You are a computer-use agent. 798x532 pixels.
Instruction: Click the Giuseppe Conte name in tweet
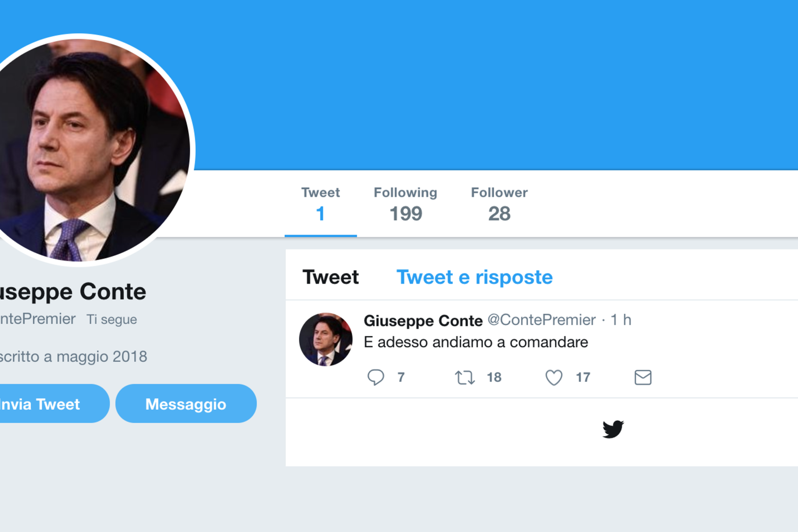pyautogui.click(x=423, y=320)
